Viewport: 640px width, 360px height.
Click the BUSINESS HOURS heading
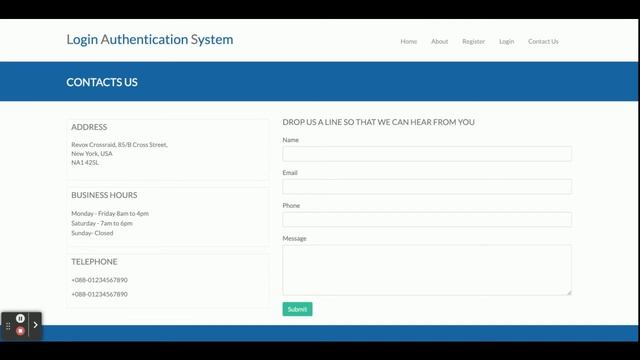[x=104, y=195]
